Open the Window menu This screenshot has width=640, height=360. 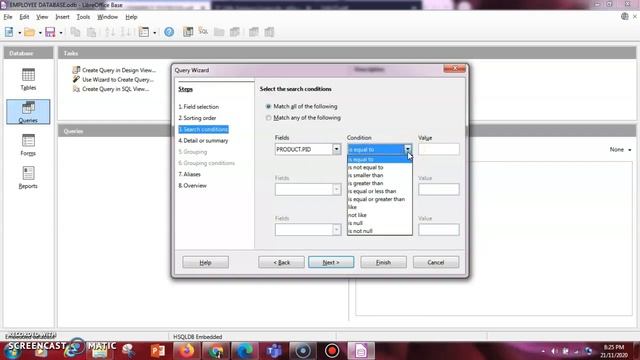point(107,17)
